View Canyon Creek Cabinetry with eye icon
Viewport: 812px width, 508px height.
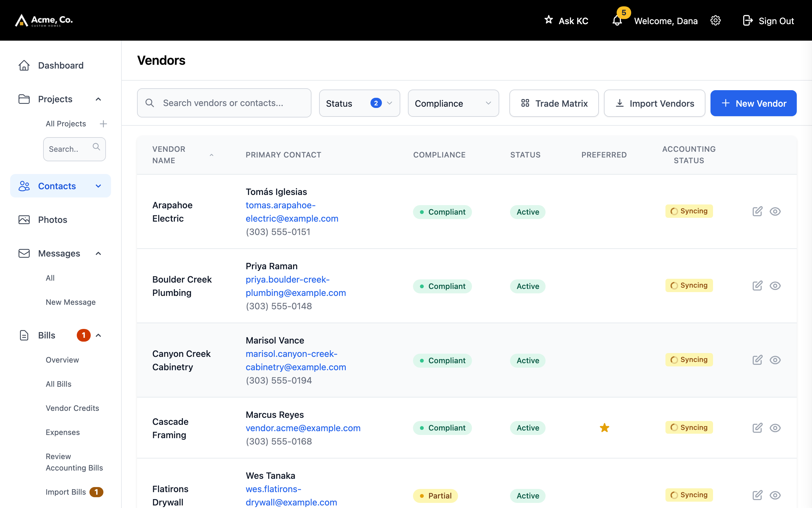775,360
